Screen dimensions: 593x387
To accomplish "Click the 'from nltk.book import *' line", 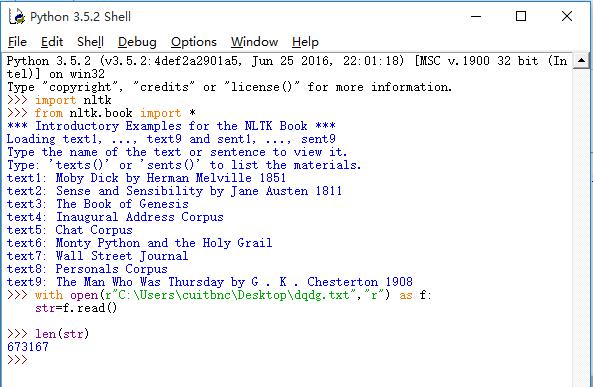I will (x=101, y=113).
